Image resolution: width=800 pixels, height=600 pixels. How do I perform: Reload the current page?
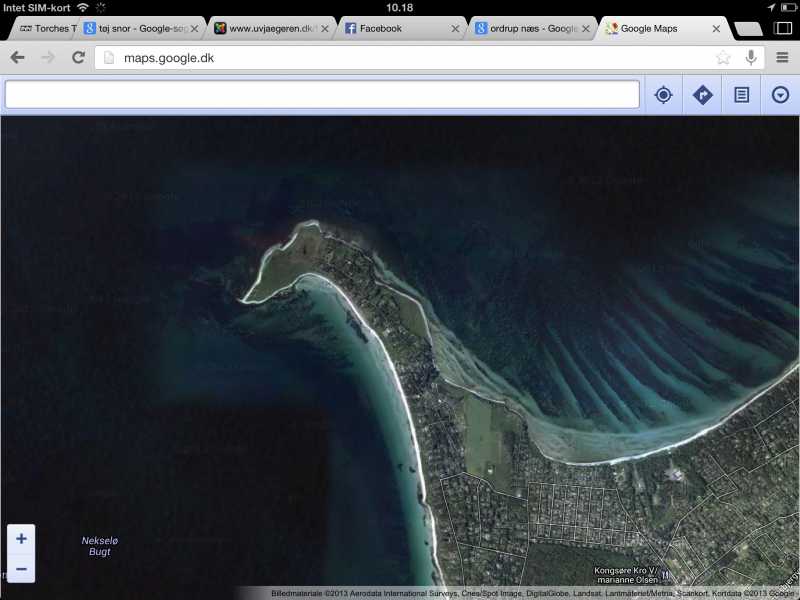click(x=78, y=58)
